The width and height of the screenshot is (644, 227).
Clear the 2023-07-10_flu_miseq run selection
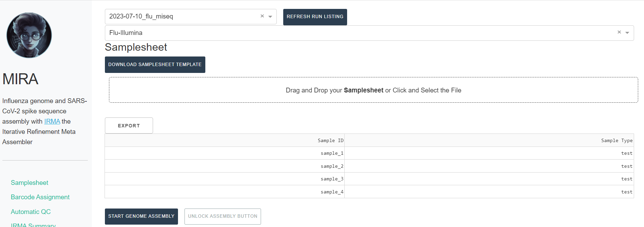click(262, 16)
